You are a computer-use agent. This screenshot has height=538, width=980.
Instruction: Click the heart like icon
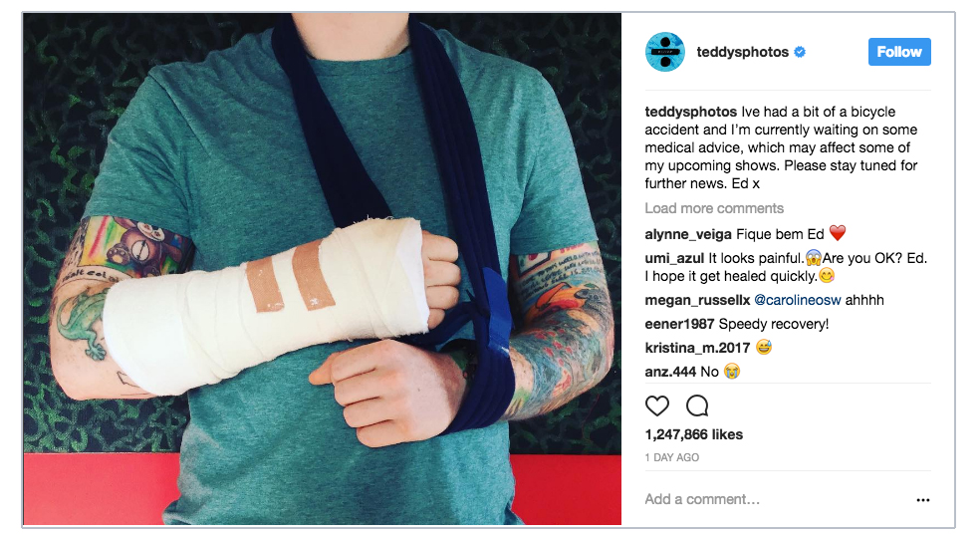[x=657, y=406]
